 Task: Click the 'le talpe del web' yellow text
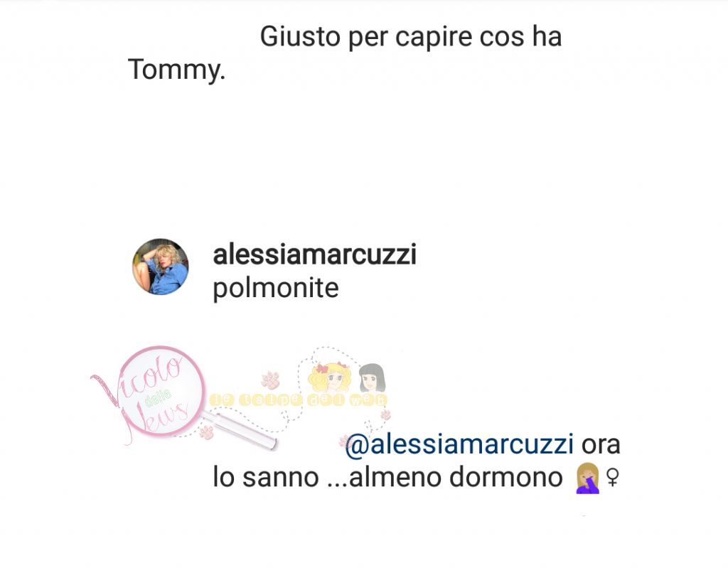(298, 400)
